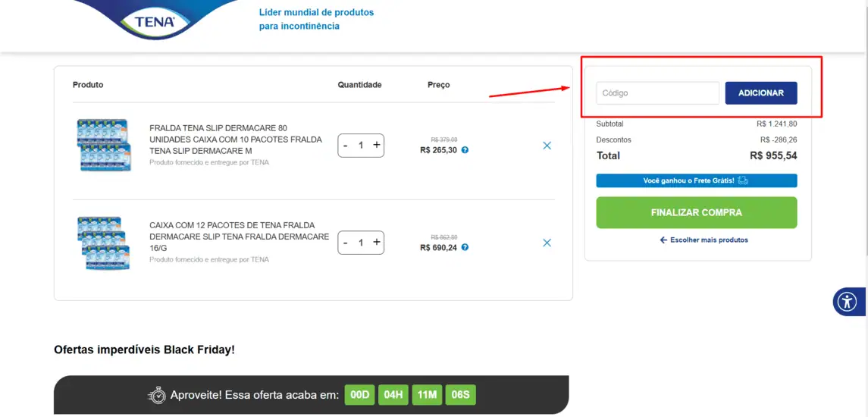Click the Frete Grátis banner

tap(697, 180)
